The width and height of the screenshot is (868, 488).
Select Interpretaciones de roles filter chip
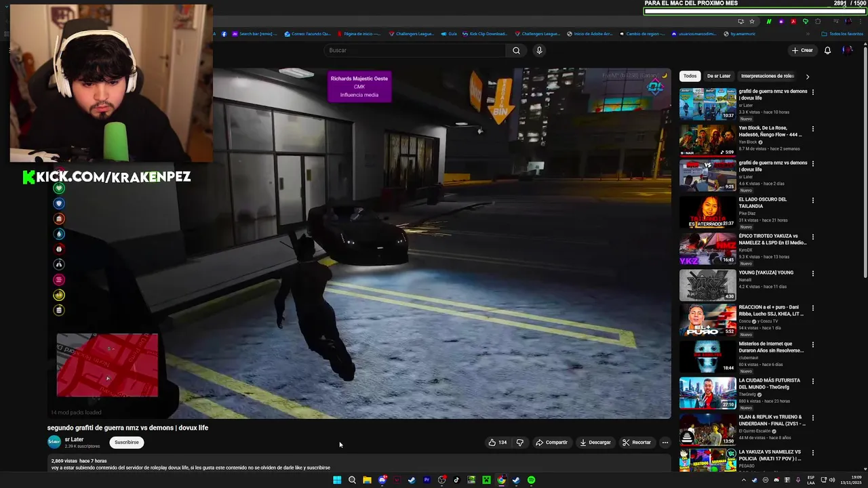768,76
